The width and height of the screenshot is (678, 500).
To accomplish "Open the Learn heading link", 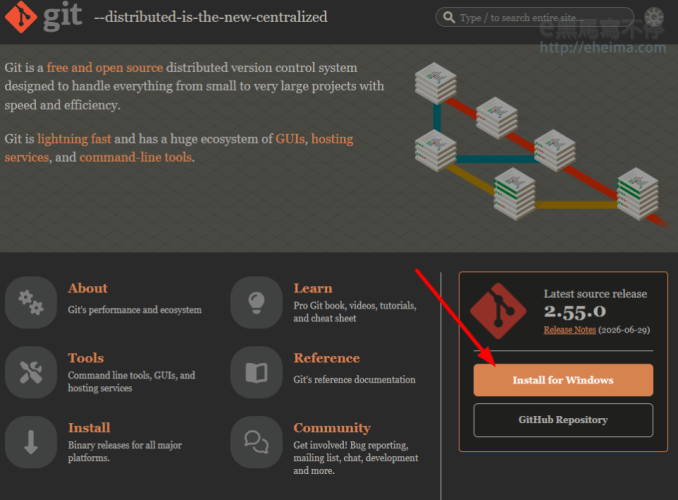I will click(313, 288).
